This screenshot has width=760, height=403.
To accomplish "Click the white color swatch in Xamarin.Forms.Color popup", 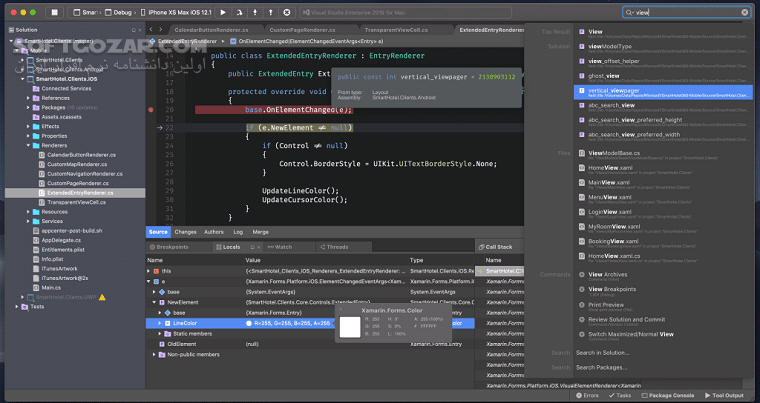I will (x=350, y=327).
